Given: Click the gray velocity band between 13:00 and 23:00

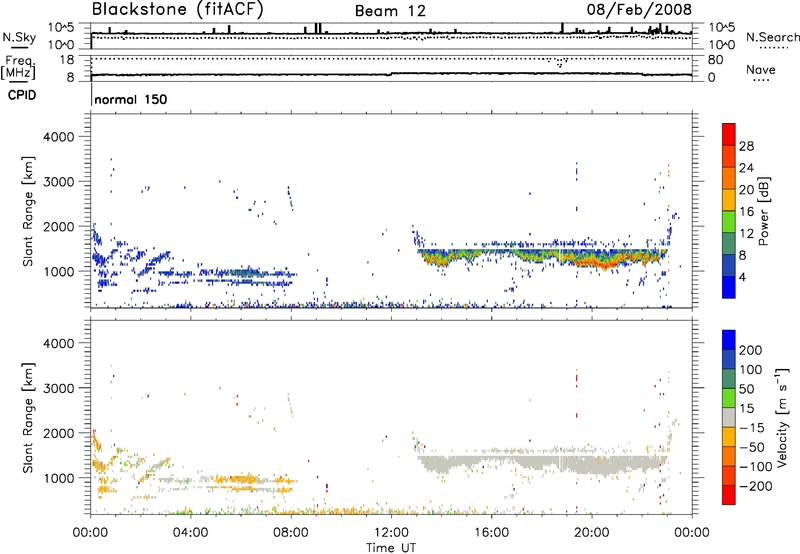Looking at the screenshot, I should pos(542,463).
